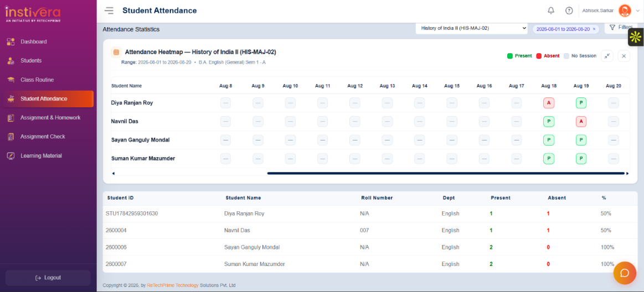Viewport: 644px width, 292px height.
Task: Click the green Present legend swatch
Action: (x=509, y=56)
